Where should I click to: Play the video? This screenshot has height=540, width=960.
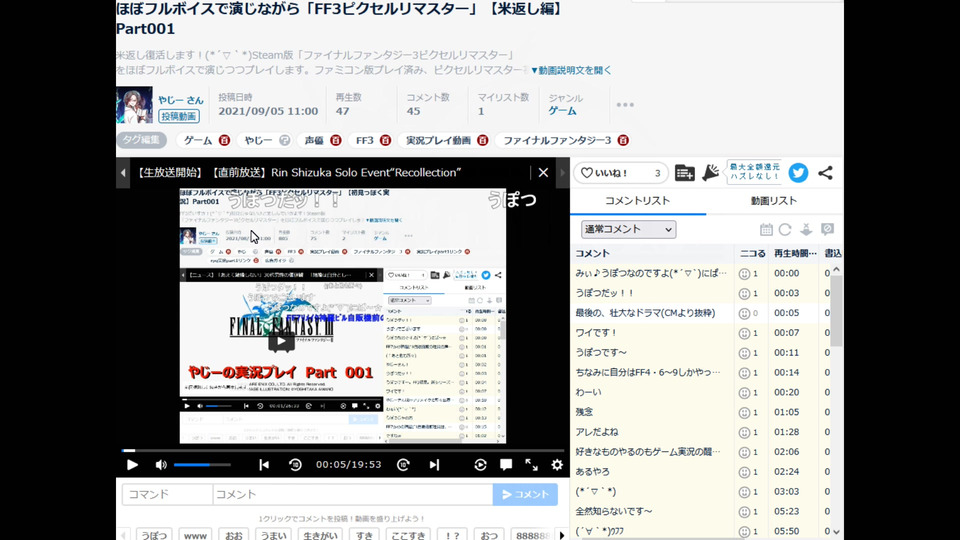(x=132, y=465)
